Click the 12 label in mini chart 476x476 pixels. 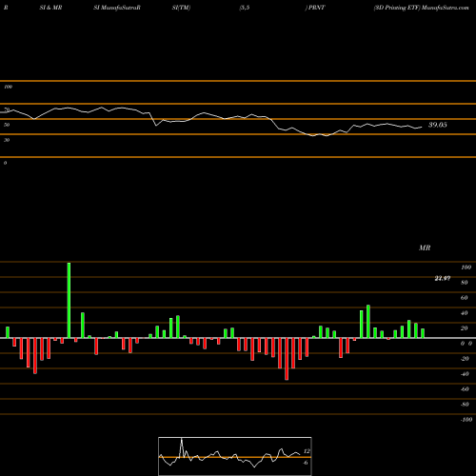(307, 451)
